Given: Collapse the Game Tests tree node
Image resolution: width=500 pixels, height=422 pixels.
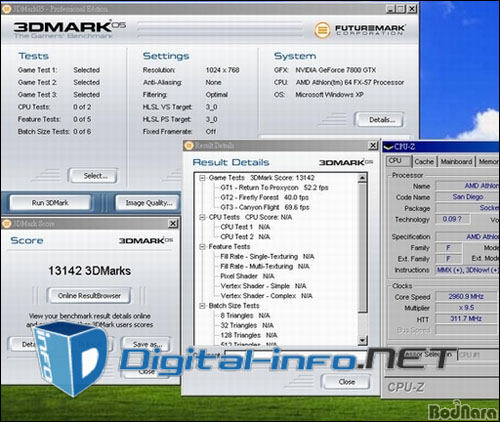Looking at the screenshot, I should pos(202,178).
